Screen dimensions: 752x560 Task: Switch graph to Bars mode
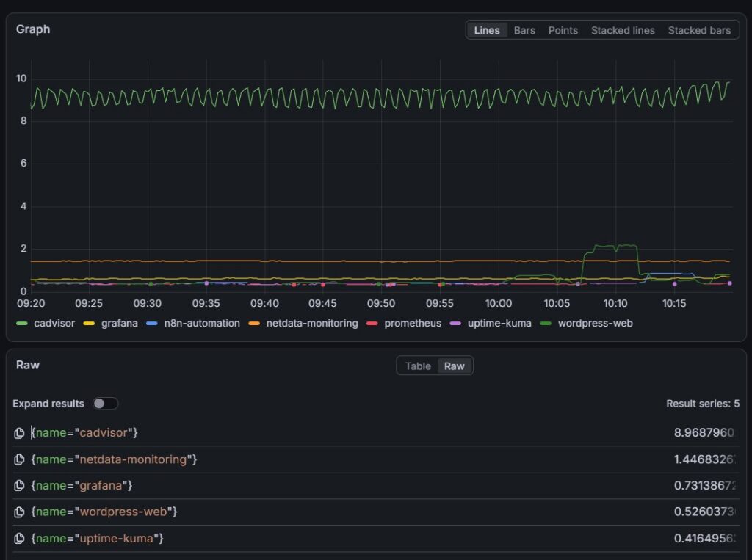(524, 30)
